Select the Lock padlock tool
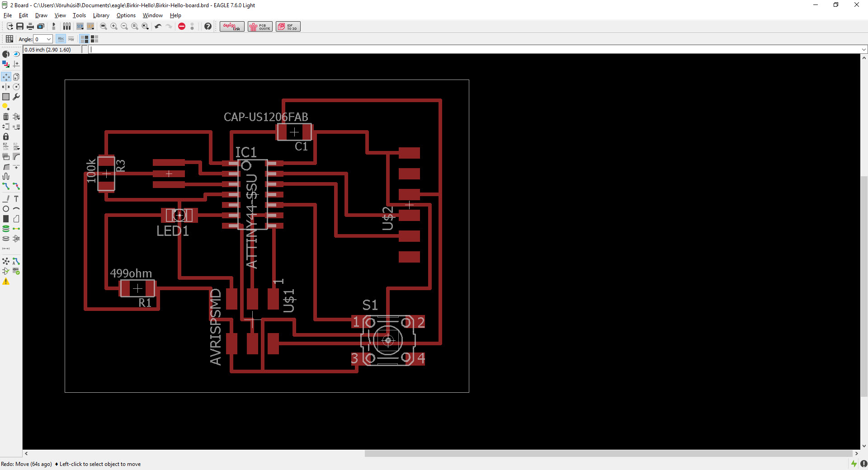 (6, 136)
